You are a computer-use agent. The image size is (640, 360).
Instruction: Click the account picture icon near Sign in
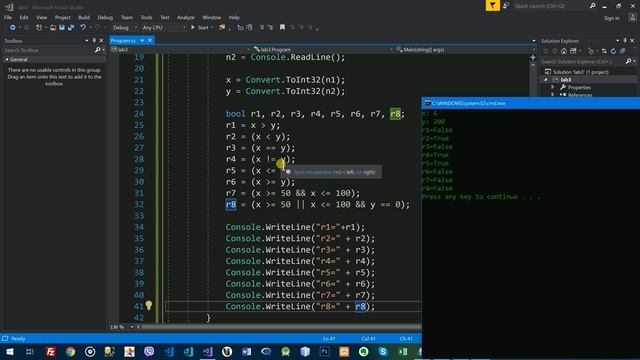(x=632, y=18)
